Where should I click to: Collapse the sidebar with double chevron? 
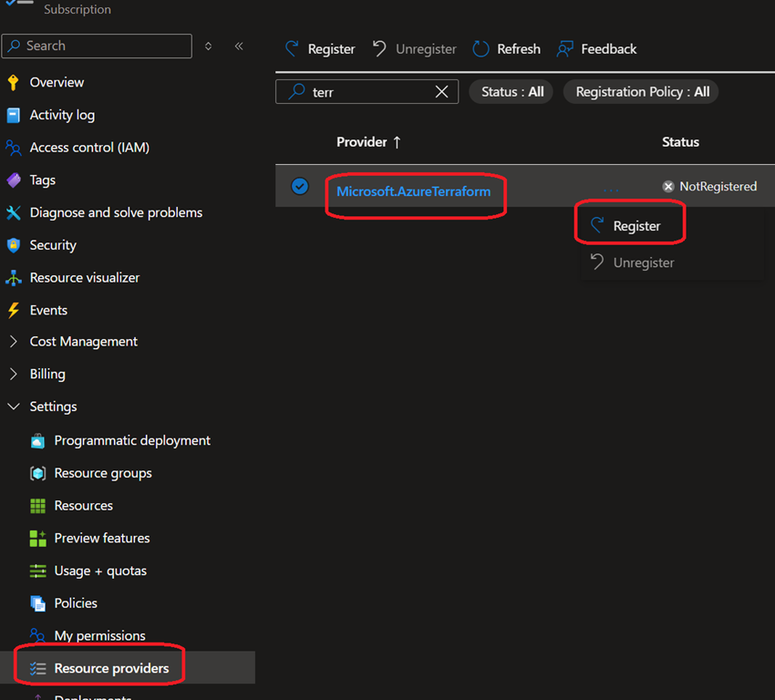point(239,46)
